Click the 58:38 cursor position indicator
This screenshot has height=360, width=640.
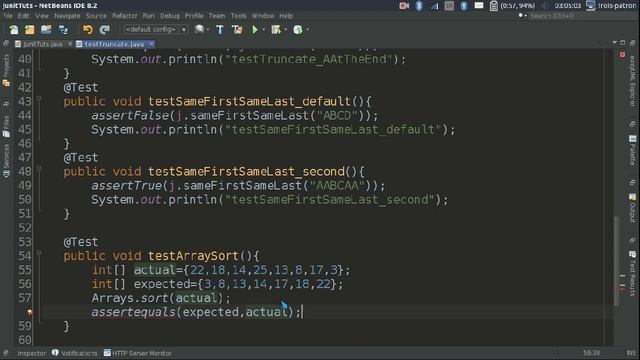pyautogui.click(x=591, y=353)
